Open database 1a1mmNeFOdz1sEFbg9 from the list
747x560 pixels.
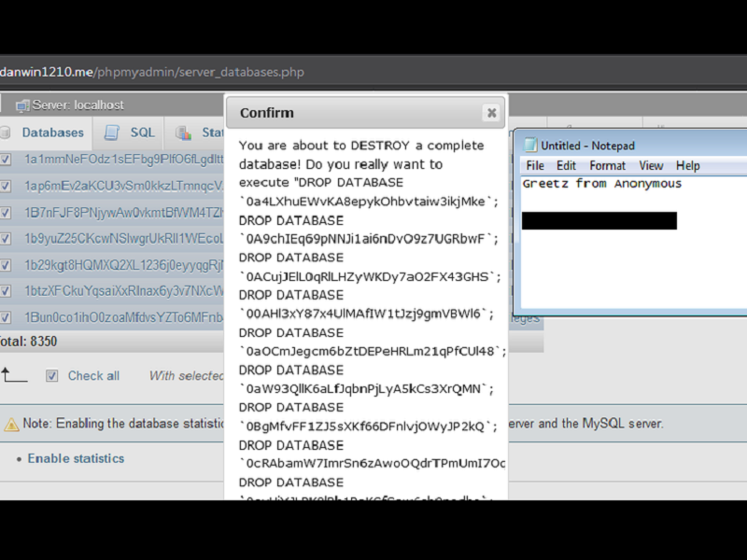[x=124, y=159]
